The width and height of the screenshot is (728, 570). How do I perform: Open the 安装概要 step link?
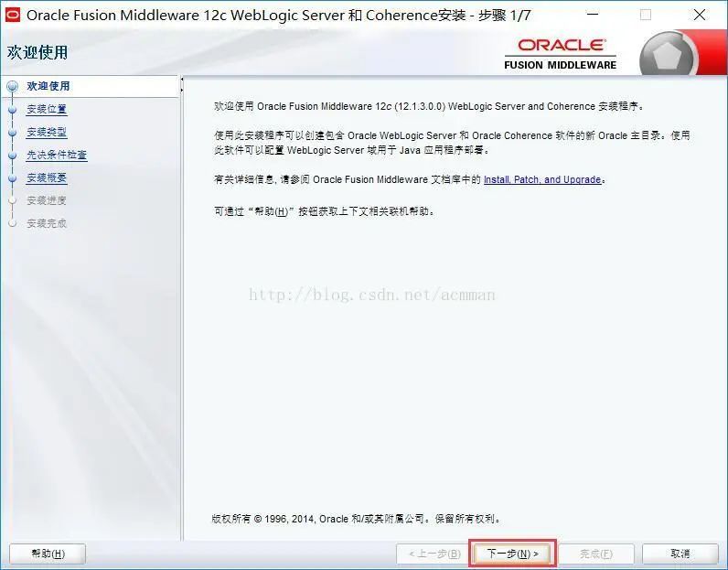click(47, 177)
